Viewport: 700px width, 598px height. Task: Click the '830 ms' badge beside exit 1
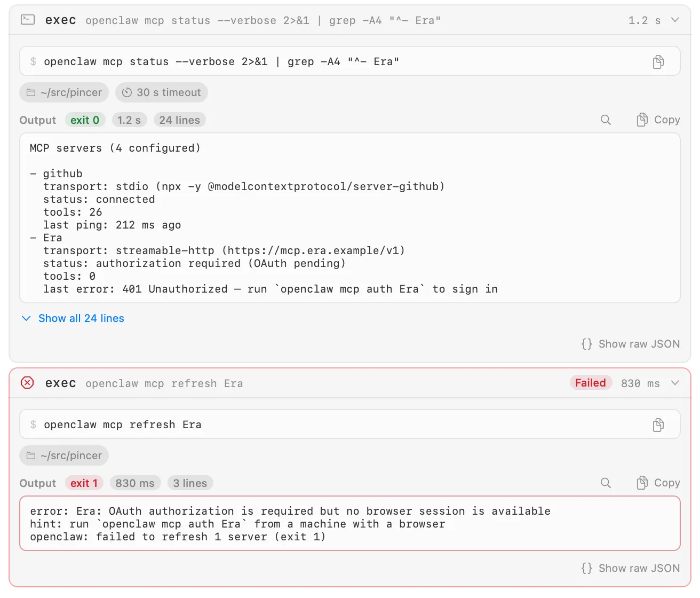point(135,483)
